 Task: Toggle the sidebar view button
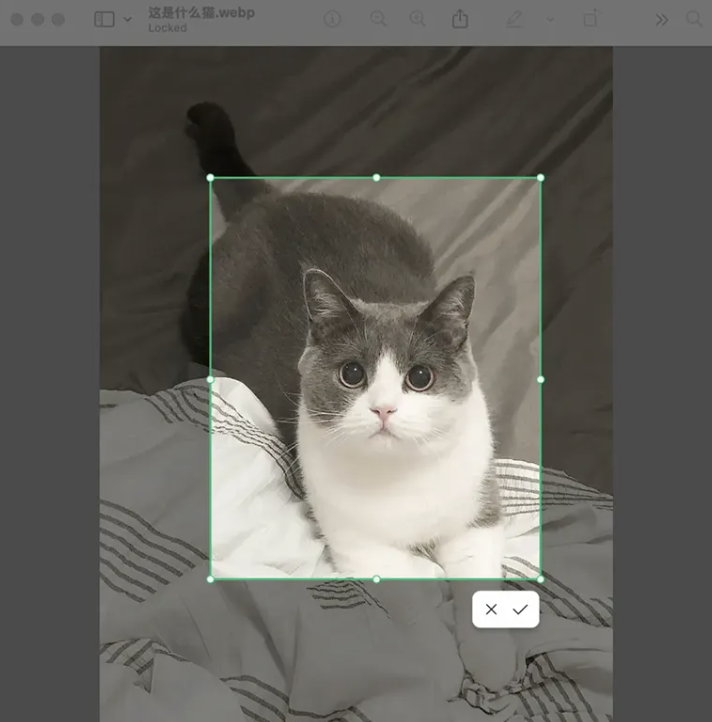click(104, 19)
